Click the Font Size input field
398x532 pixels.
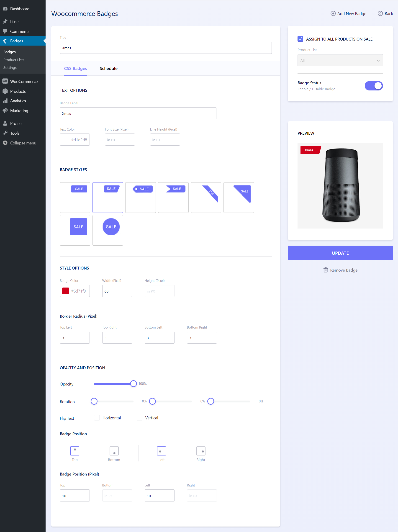(x=120, y=139)
